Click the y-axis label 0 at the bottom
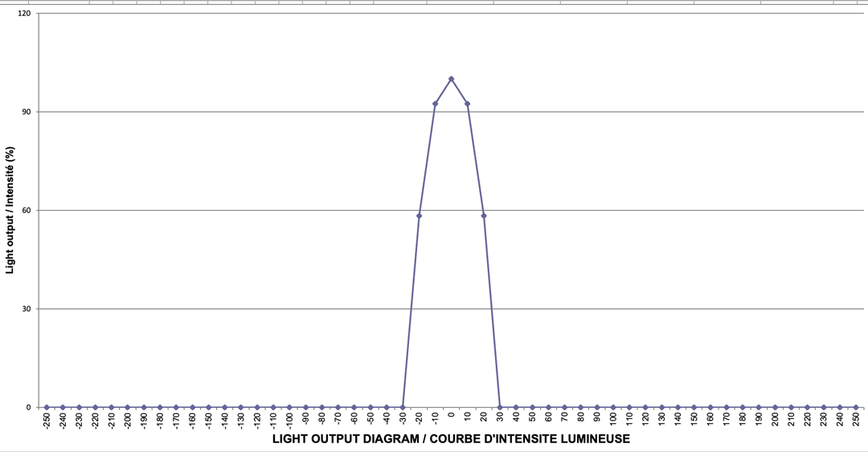Viewport: 868px width, 452px height. (30, 408)
